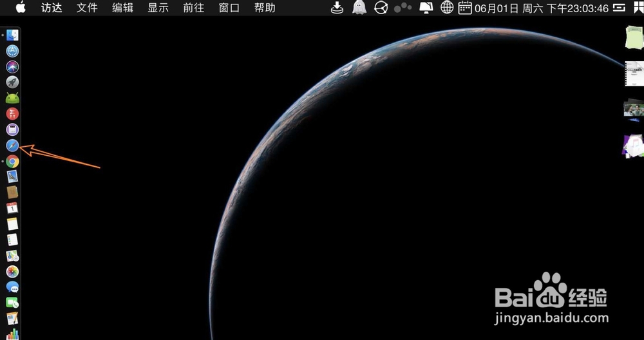The width and height of the screenshot is (644, 340).
Task: Click the three gray dots menu bar icon
Action: [x=403, y=7]
